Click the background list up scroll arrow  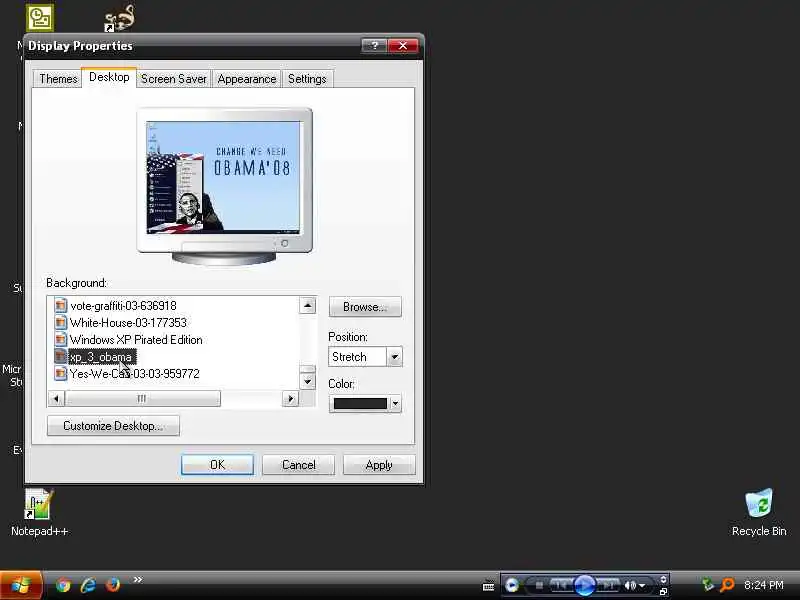(307, 306)
